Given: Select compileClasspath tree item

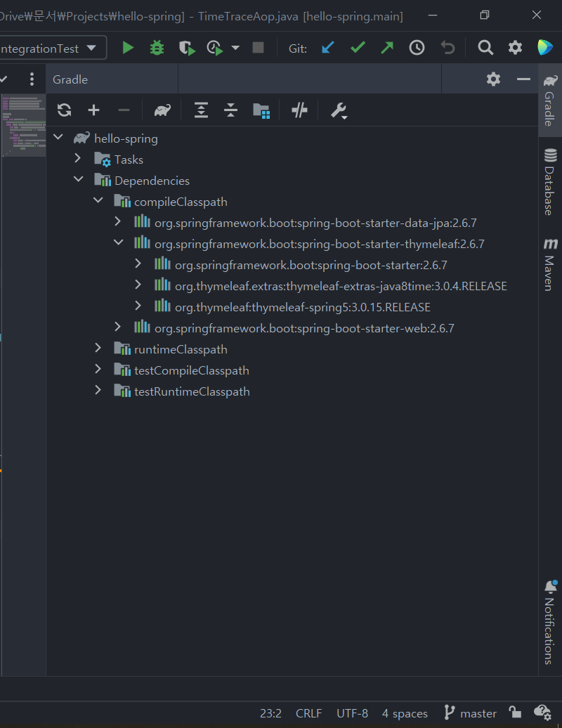Looking at the screenshot, I should pos(292,202).
